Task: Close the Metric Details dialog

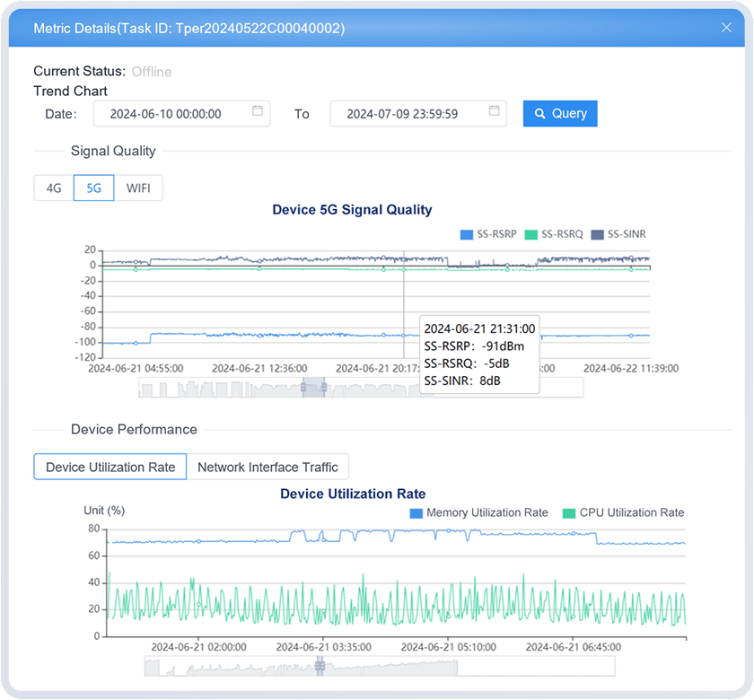Action: (x=726, y=28)
